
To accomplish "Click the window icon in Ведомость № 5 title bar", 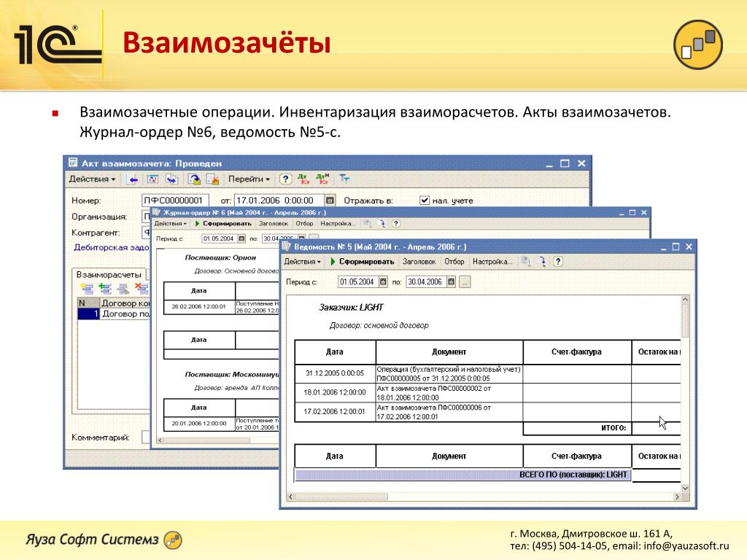I will click(286, 246).
